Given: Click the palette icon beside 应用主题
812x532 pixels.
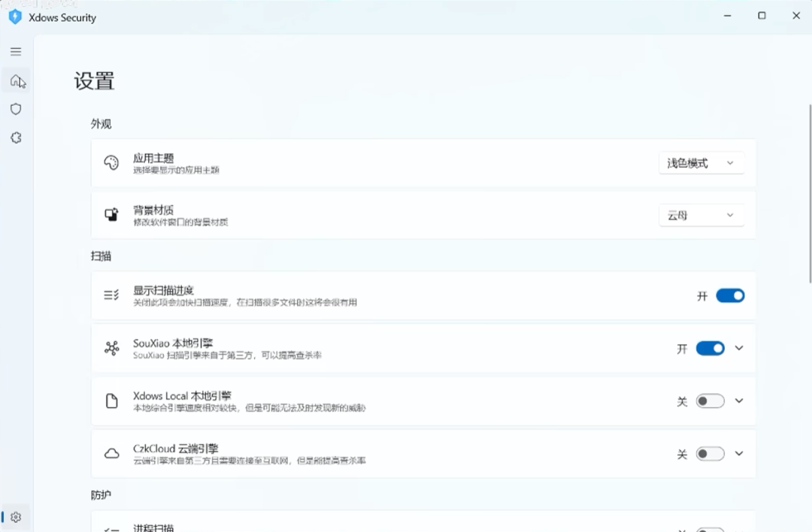Looking at the screenshot, I should pyautogui.click(x=111, y=162).
